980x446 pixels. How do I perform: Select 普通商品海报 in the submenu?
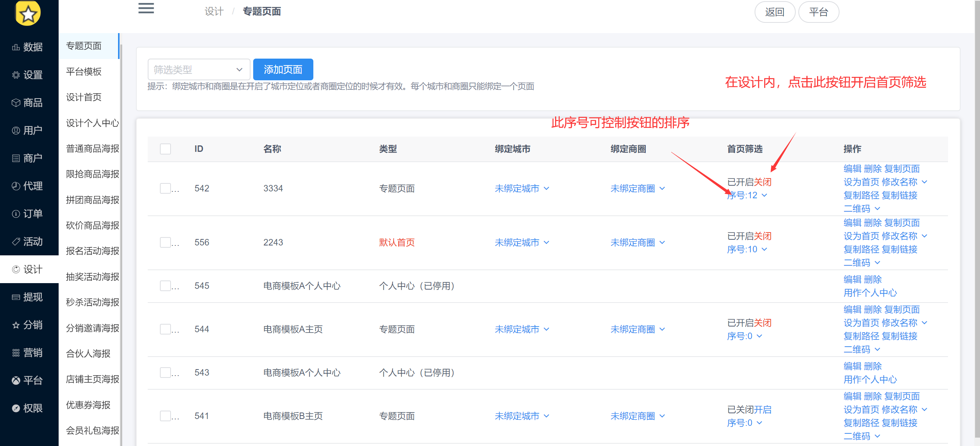tap(93, 148)
